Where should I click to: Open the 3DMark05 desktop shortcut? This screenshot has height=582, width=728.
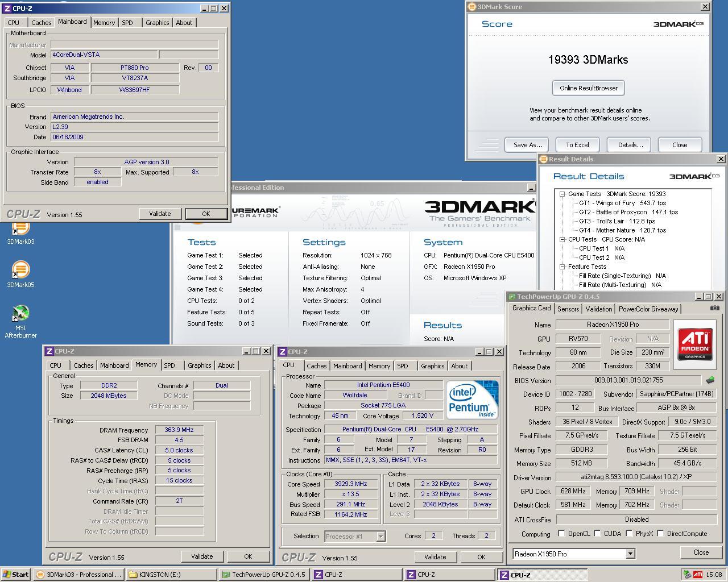pos(20,274)
